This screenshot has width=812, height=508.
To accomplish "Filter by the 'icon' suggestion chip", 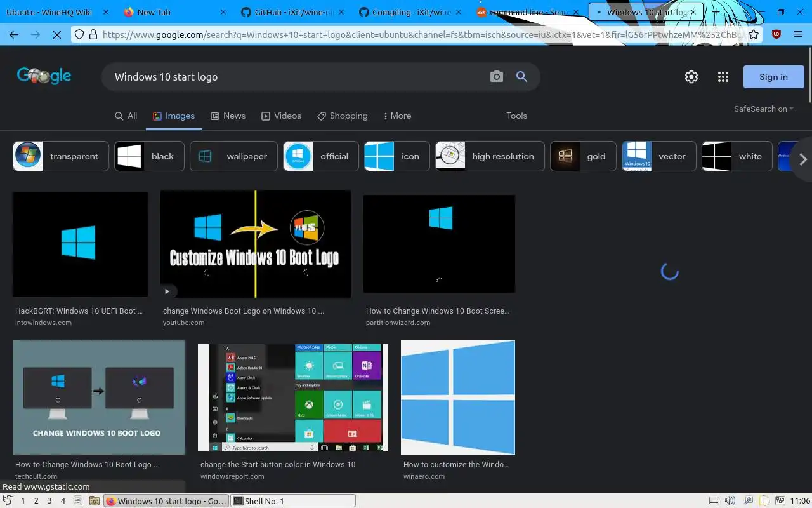I will (x=397, y=156).
